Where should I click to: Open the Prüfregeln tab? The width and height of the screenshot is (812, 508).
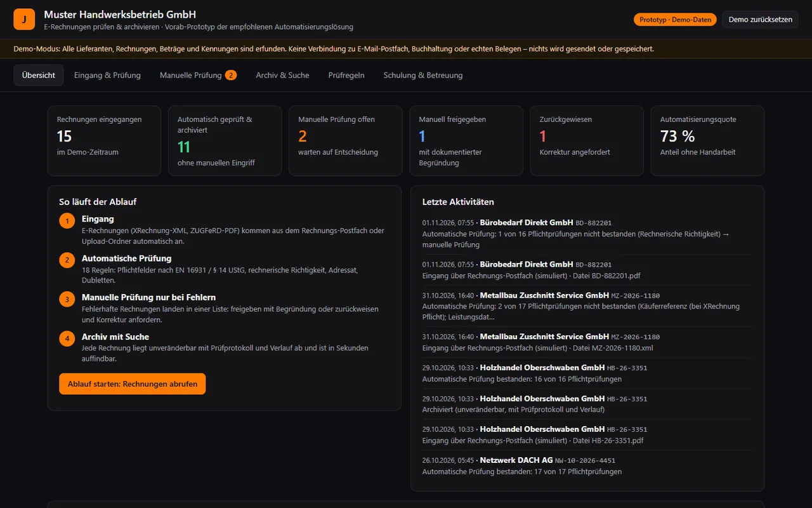tap(346, 75)
